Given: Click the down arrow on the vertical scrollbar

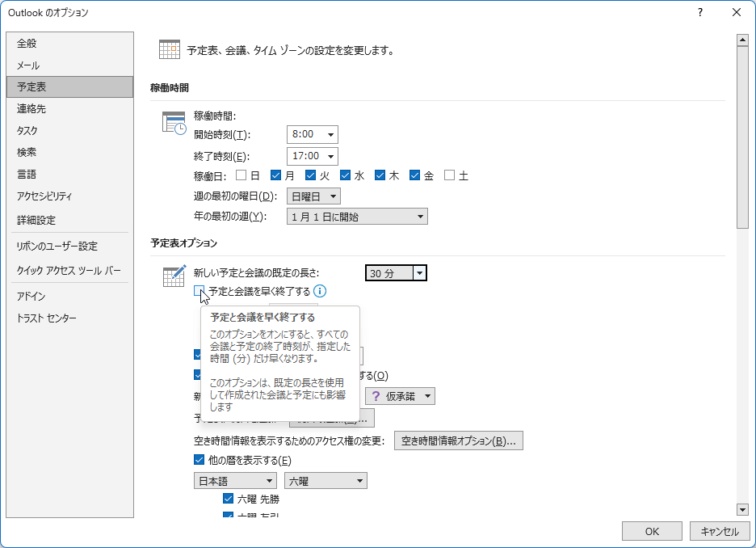Looking at the screenshot, I should click(742, 510).
